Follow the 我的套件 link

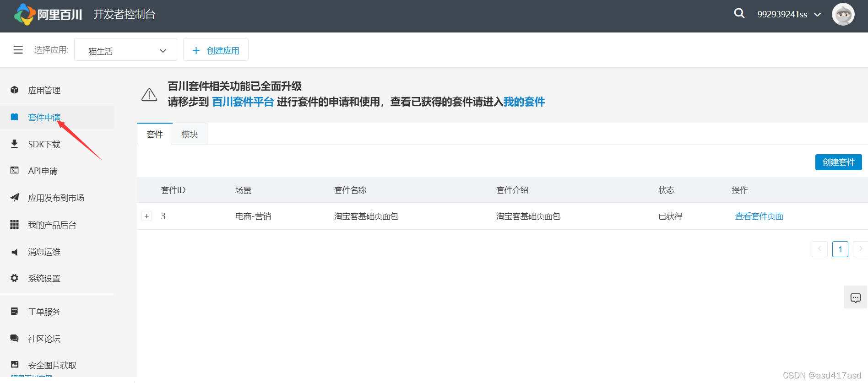(x=524, y=102)
